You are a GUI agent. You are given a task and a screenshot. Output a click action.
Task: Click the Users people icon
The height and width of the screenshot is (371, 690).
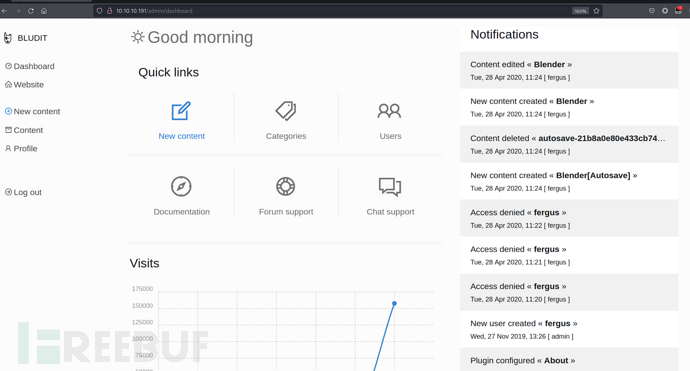pos(389,111)
